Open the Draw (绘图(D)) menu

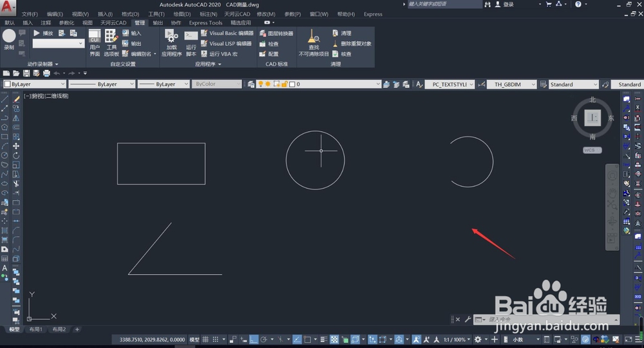[x=182, y=14]
